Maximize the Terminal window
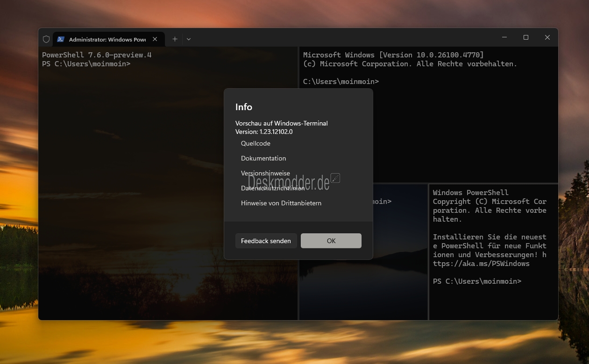Screen dimensions: 589x364 (x=526, y=37)
